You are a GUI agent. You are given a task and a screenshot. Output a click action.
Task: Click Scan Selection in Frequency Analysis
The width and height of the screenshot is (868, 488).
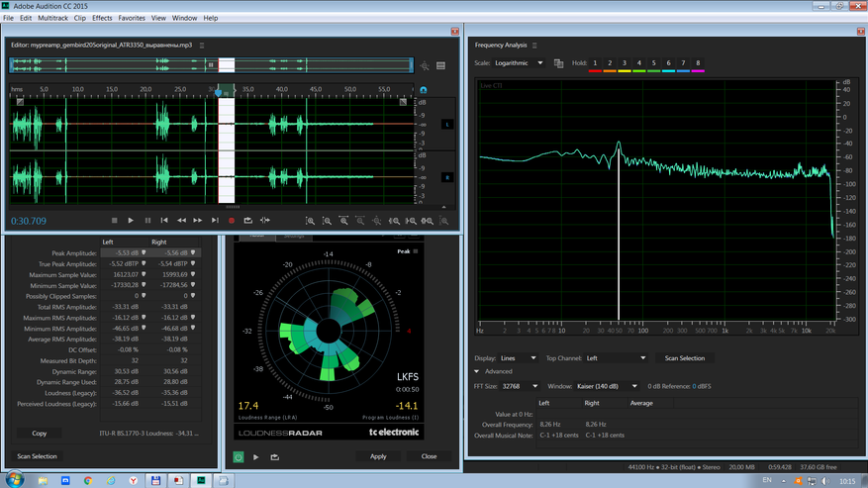pos(685,358)
